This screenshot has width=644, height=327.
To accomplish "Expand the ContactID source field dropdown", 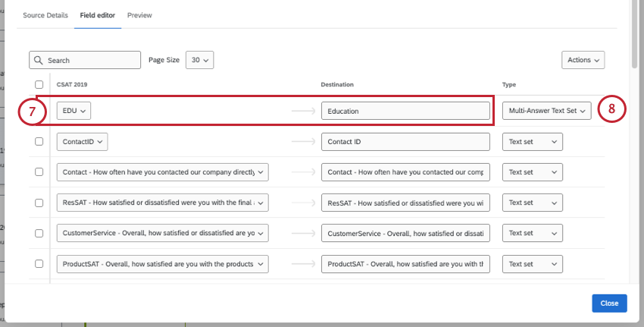I will point(82,141).
